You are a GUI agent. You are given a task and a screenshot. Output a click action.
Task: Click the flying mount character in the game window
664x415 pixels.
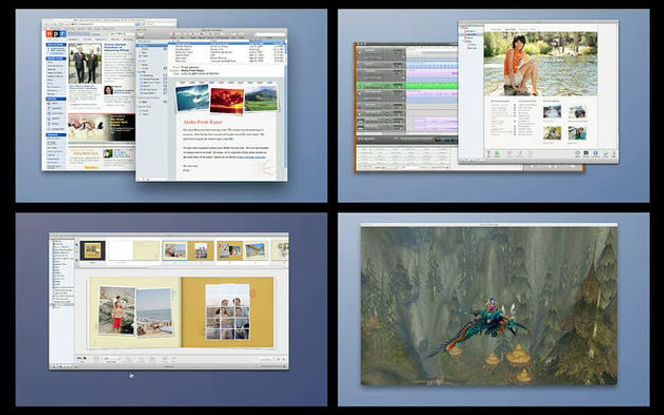coord(488,323)
